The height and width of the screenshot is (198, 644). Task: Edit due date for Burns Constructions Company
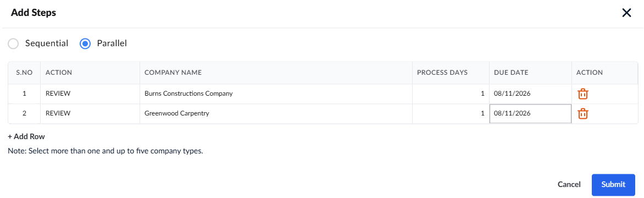tap(530, 94)
